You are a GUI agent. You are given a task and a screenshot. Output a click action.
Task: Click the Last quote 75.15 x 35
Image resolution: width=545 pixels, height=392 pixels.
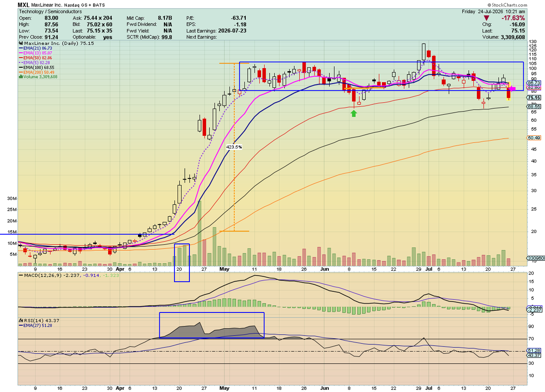point(99,31)
